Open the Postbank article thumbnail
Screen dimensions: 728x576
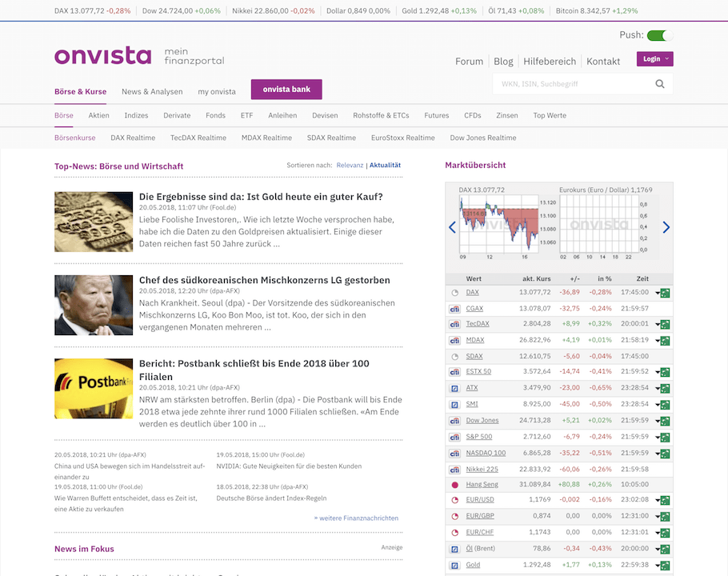coord(94,389)
